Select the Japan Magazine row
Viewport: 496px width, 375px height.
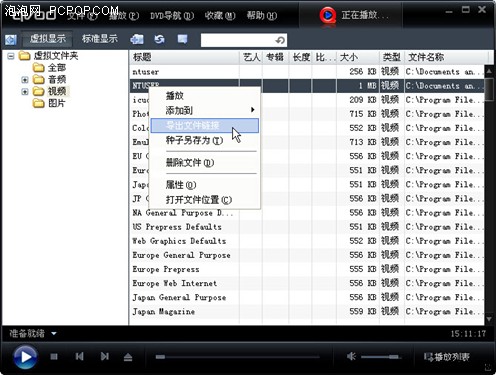(x=307, y=312)
